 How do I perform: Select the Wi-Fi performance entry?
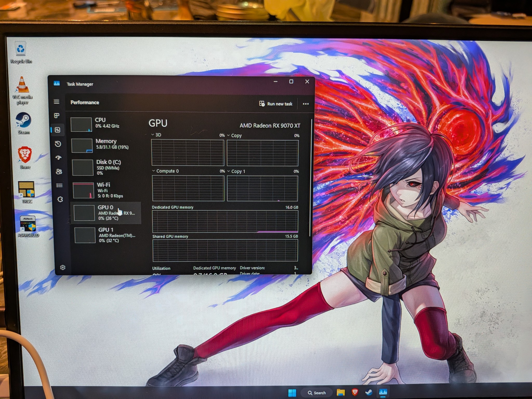click(x=106, y=190)
